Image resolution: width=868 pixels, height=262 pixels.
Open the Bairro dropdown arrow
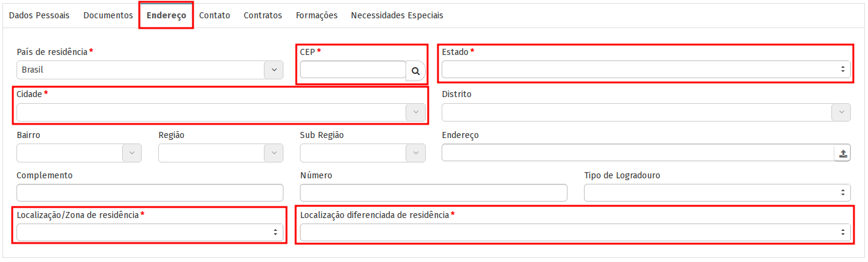[132, 153]
